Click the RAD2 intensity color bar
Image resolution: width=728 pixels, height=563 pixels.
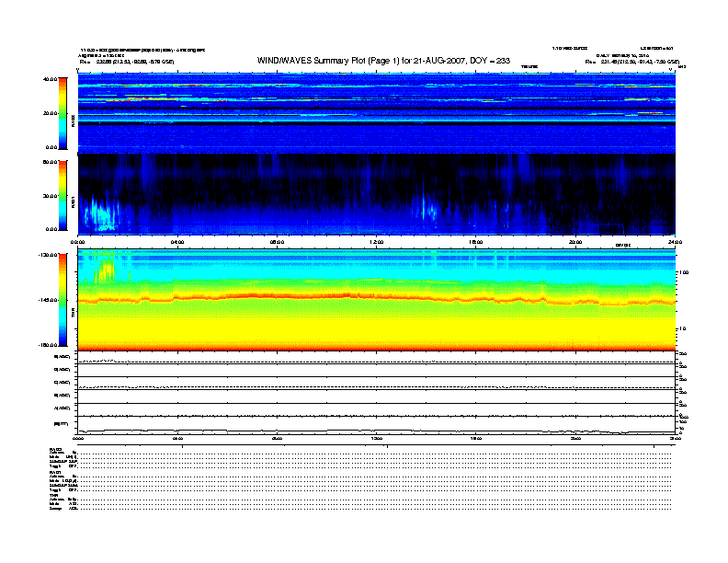click(63, 113)
